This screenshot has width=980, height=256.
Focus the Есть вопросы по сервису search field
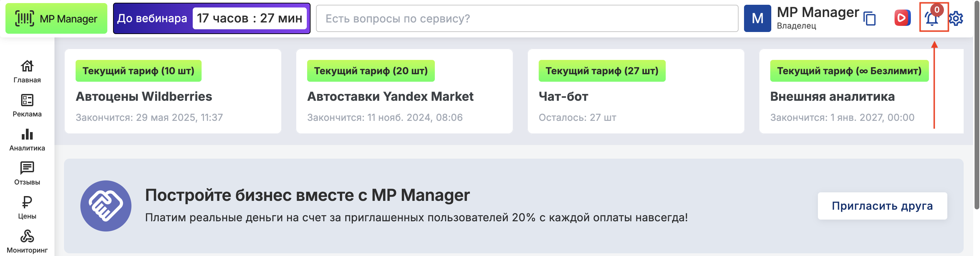(x=526, y=18)
